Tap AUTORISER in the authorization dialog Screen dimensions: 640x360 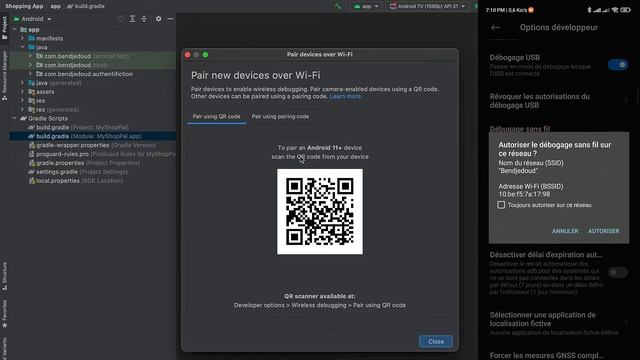(603, 231)
